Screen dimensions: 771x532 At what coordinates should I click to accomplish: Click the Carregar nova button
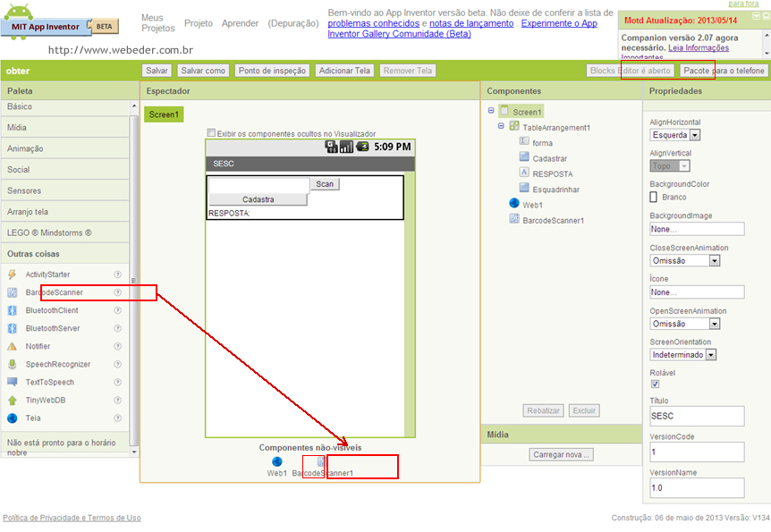tap(561, 455)
